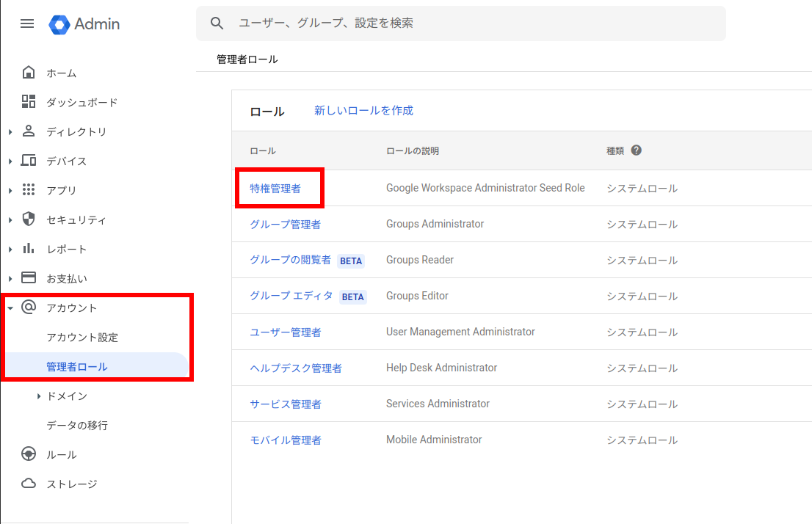The image size is (812, 524).
Task: Click the Home house icon
Action: (x=29, y=73)
